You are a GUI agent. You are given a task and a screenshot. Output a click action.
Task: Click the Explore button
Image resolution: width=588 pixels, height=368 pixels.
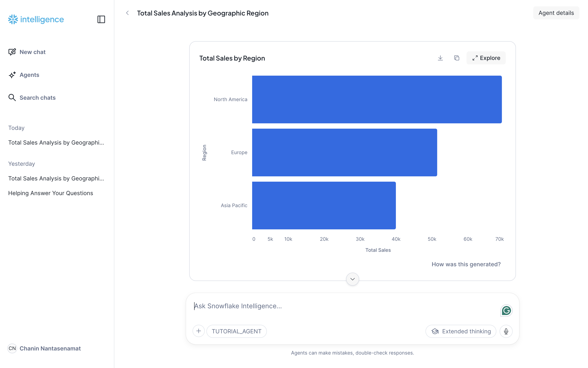(486, 58)
